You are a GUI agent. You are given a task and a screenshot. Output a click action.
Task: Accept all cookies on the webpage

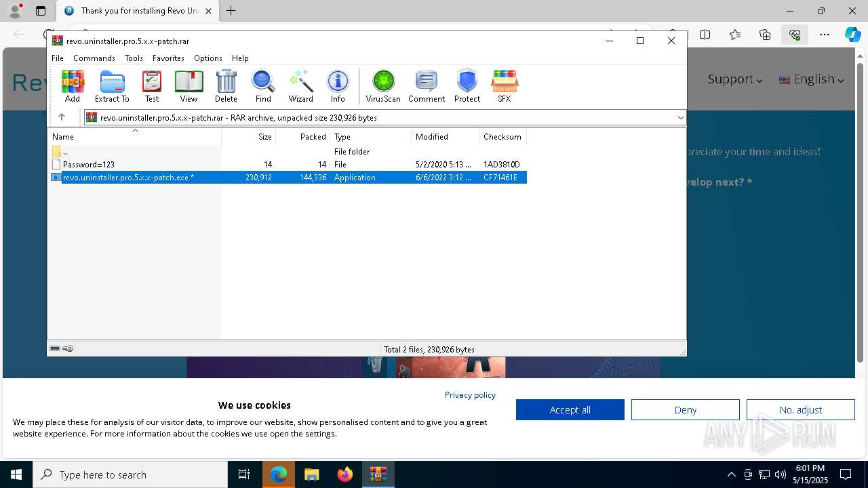[x=570, y=409]
